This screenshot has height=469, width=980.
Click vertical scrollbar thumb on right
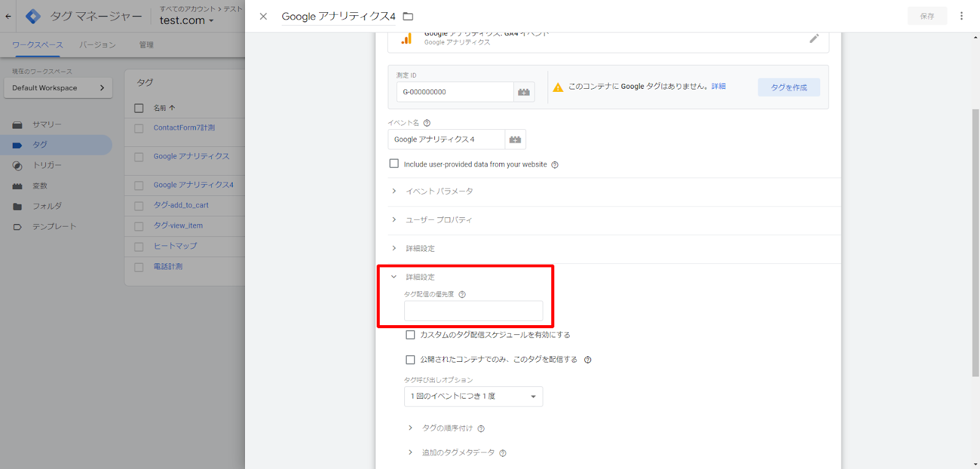(x=976, y=243)
